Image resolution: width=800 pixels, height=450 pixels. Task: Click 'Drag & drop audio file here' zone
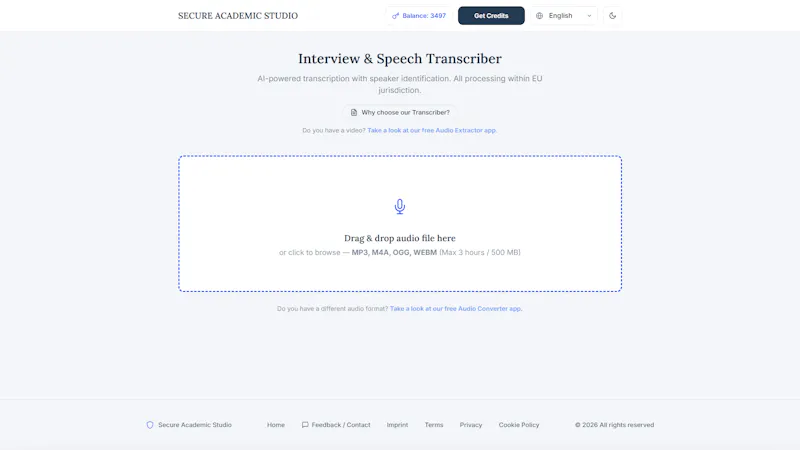400,223
